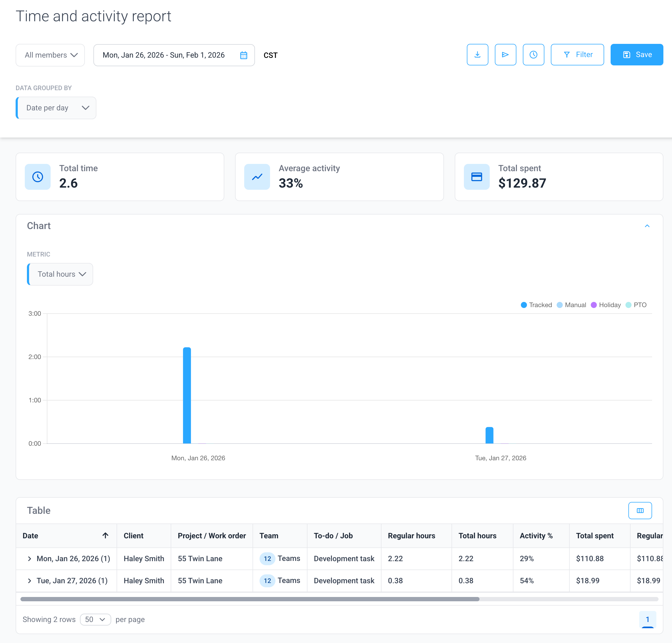
Task: Open the All members dropdown
Action: (50, 55)
